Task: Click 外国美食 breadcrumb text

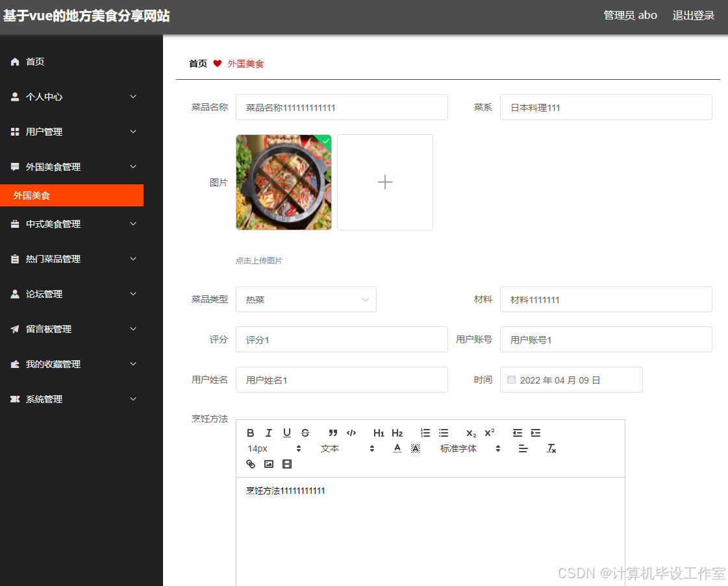Action: 245,64
